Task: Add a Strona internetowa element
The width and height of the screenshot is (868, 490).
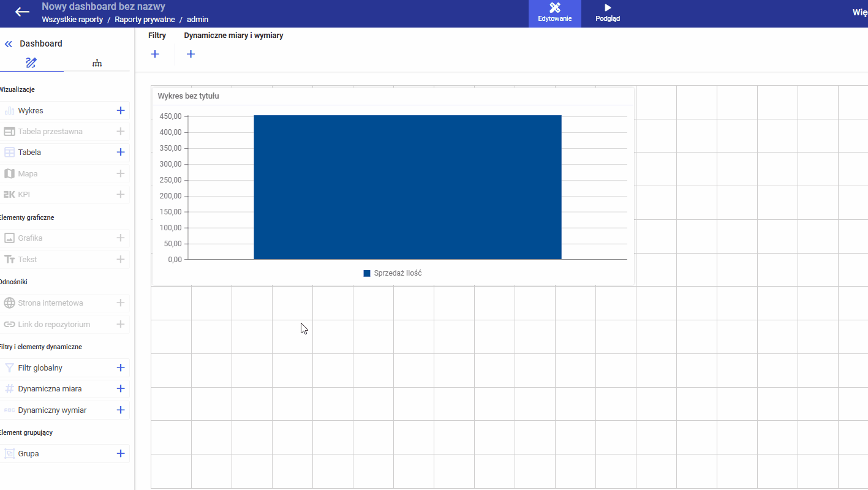Action: (x=121, y=303)
